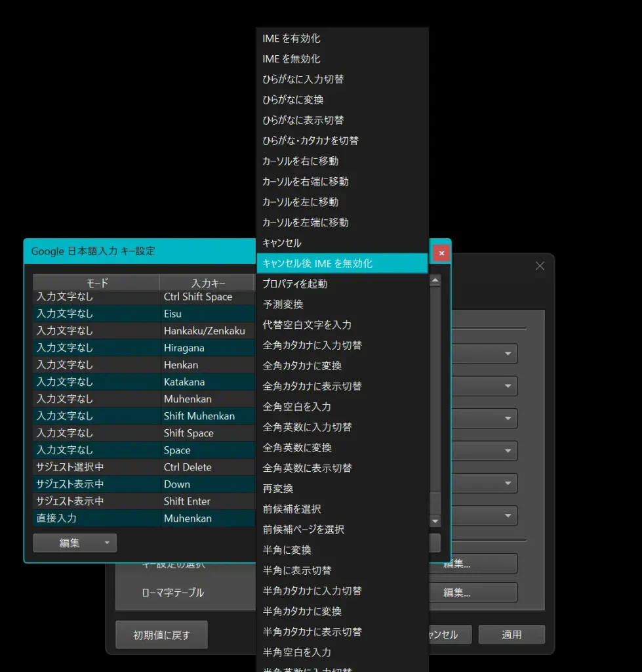
Task: Pick the plain "キャンセル" command in menu
Action: 342,243
